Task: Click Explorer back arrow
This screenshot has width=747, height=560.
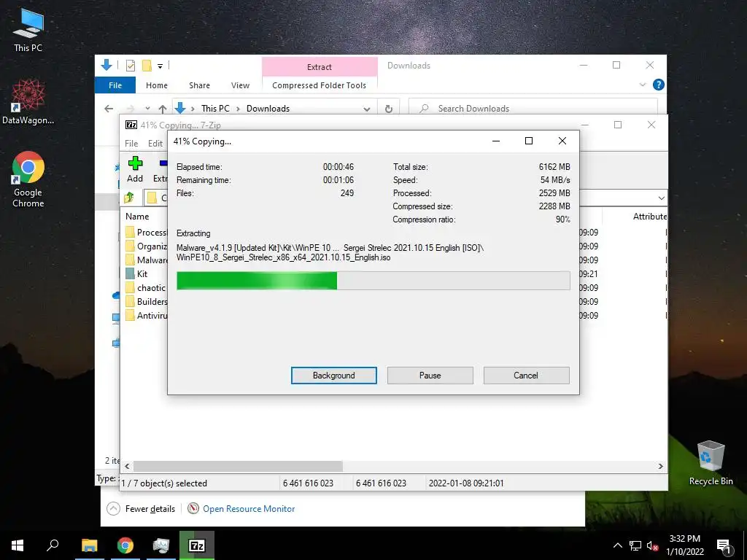Action: [x=109, y=109]
